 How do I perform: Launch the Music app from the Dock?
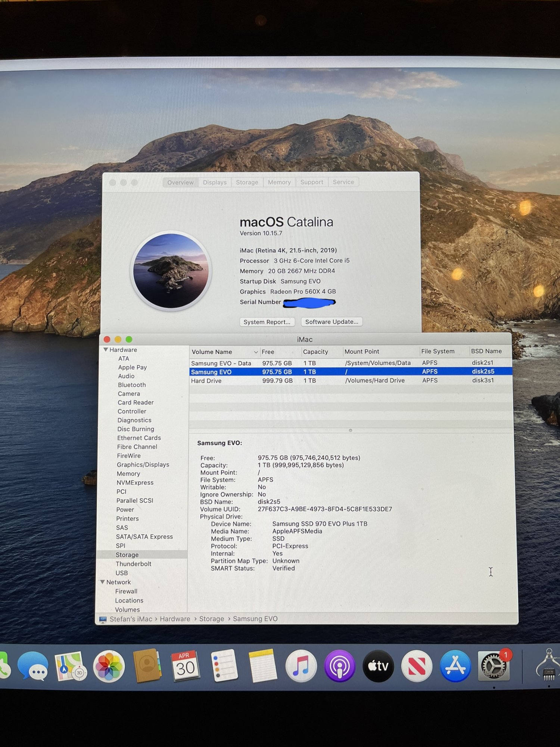301,666
